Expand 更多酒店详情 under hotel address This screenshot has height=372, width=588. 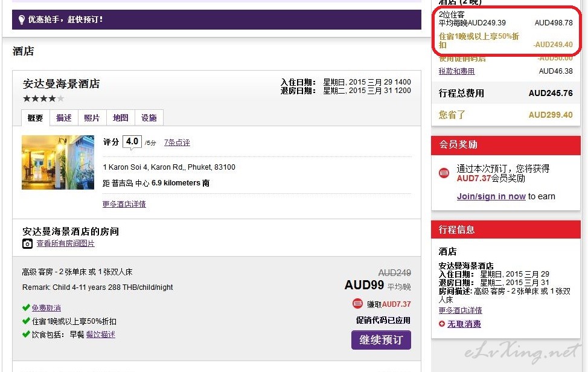pyautogui.click(x=124, y=204)
